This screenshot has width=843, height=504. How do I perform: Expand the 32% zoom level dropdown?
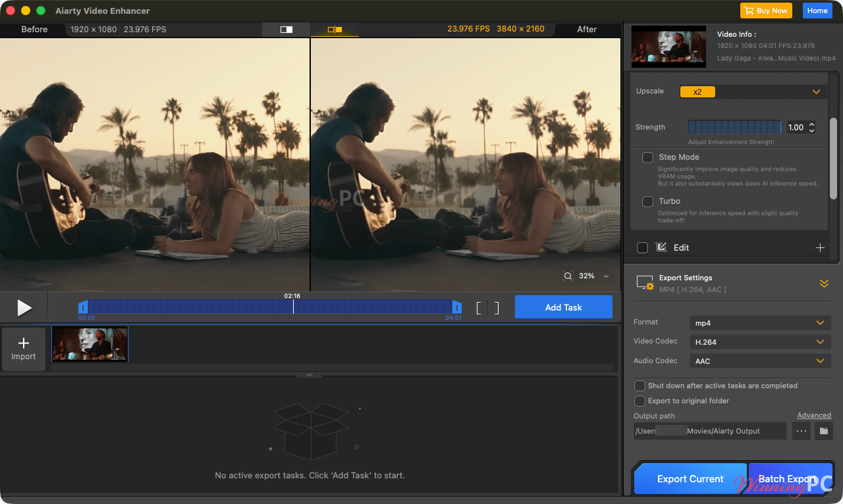pos(606,276)
